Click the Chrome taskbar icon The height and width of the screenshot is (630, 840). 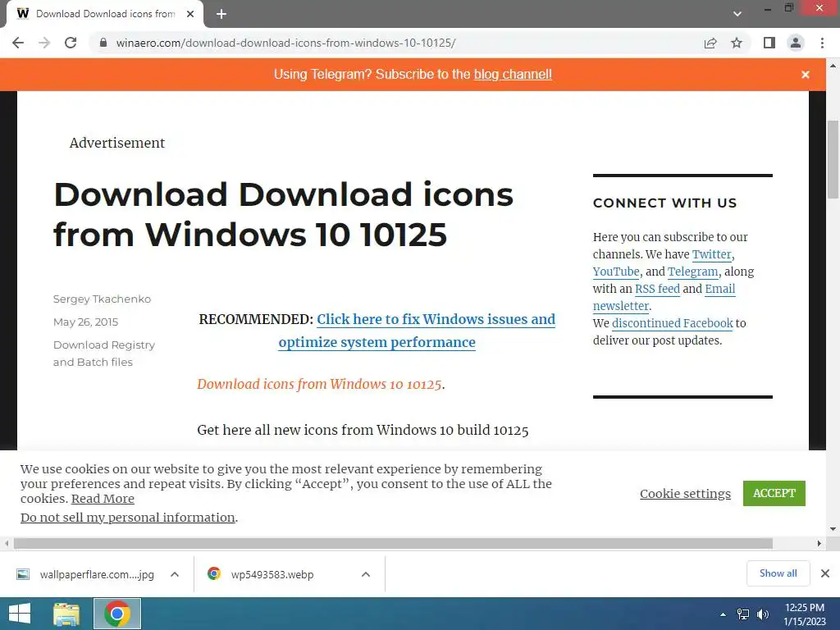pos(117,614)
